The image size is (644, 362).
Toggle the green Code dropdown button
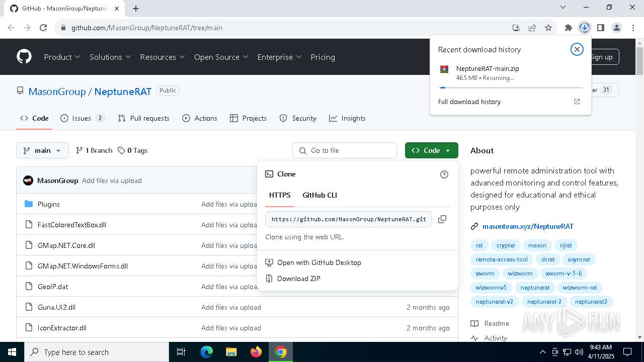(x=431, y=150)
